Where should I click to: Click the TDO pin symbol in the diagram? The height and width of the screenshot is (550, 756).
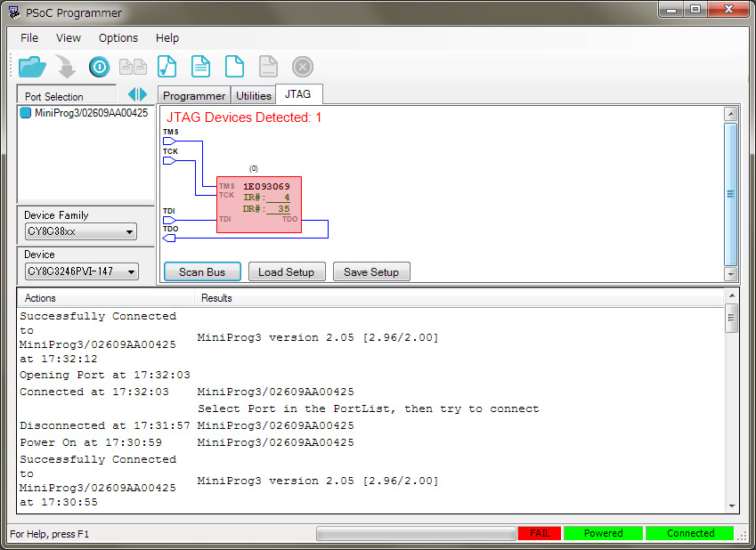tap(169, 238)
